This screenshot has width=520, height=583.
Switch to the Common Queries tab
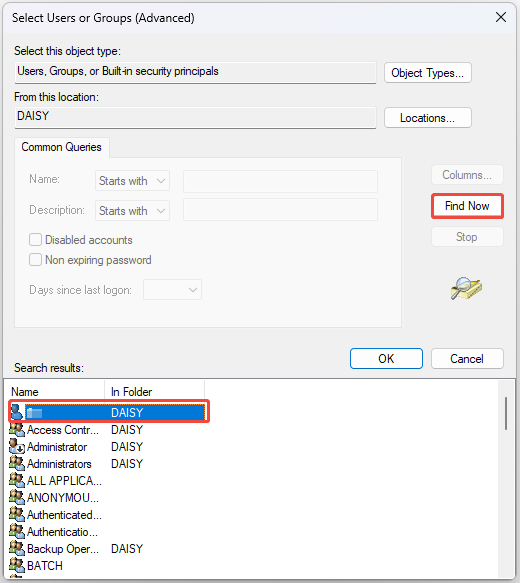point(61,147)
